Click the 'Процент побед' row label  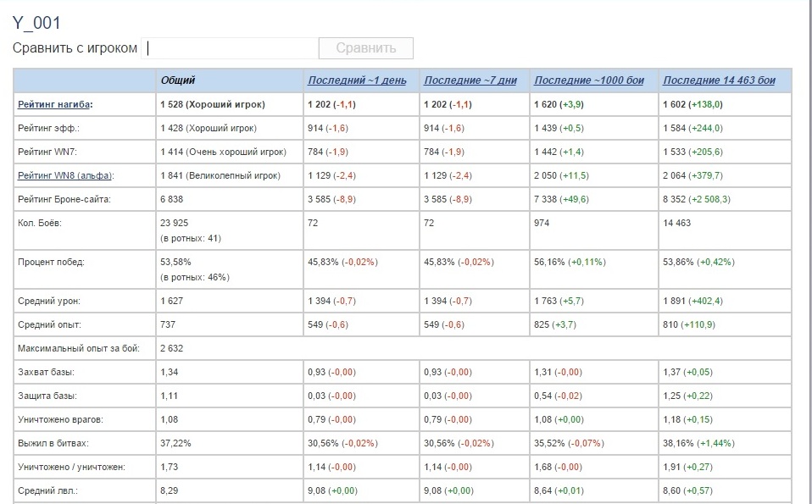pos(51,262)
